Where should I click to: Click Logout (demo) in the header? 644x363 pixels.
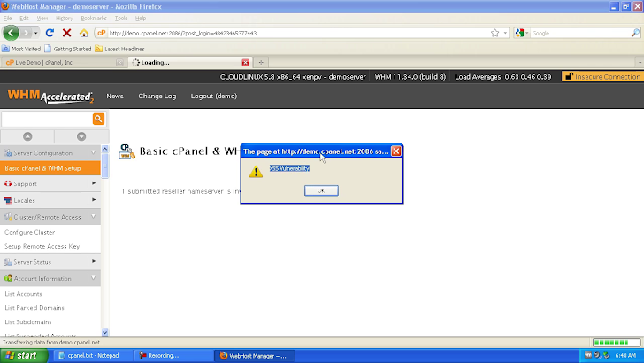click(213, 96)
